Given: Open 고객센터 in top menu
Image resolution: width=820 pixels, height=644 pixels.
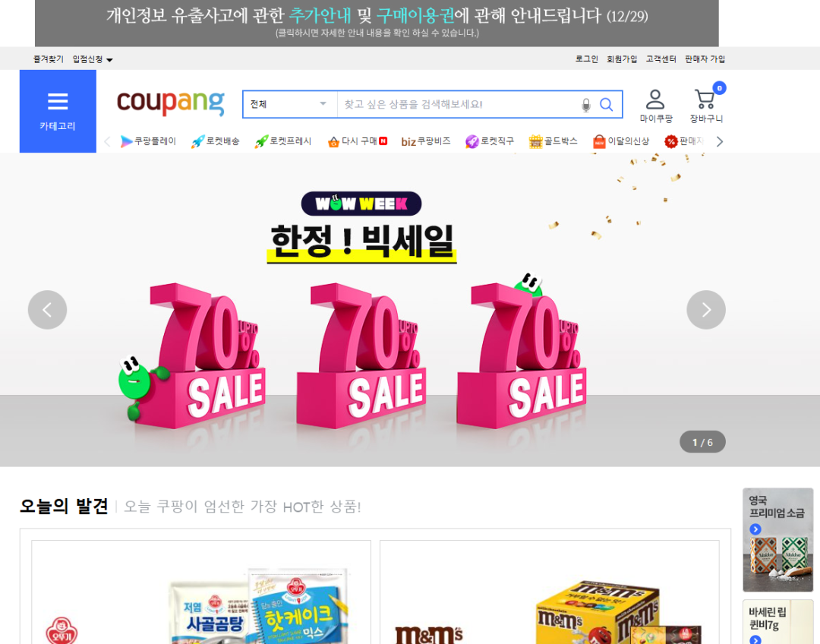Looking at the screenshot, I should (661, 59).
